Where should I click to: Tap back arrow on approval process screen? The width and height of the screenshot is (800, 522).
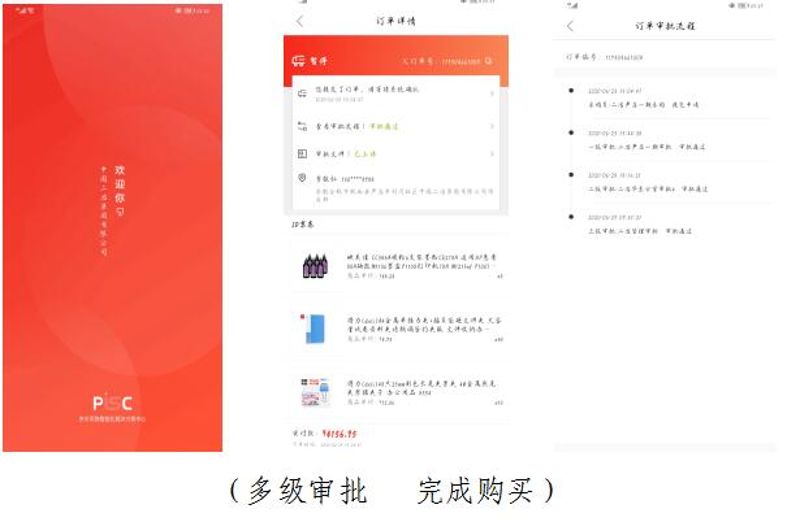click(570, 26)
